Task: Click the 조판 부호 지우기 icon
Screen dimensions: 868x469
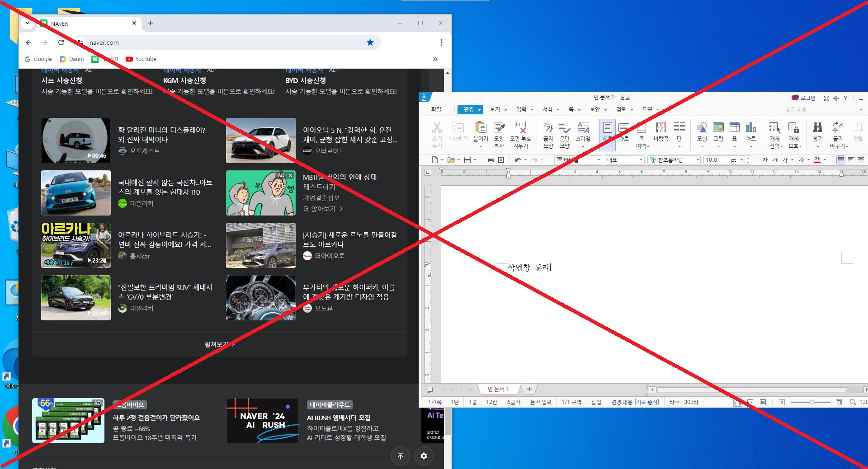Action: point(520,134)
